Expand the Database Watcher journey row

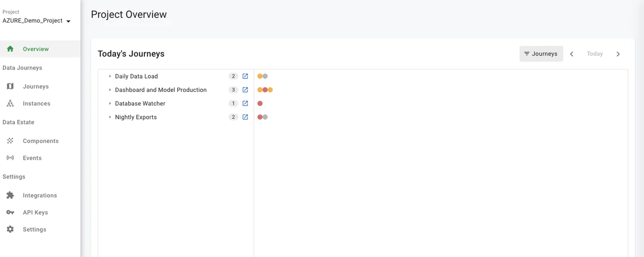(110, 103)
